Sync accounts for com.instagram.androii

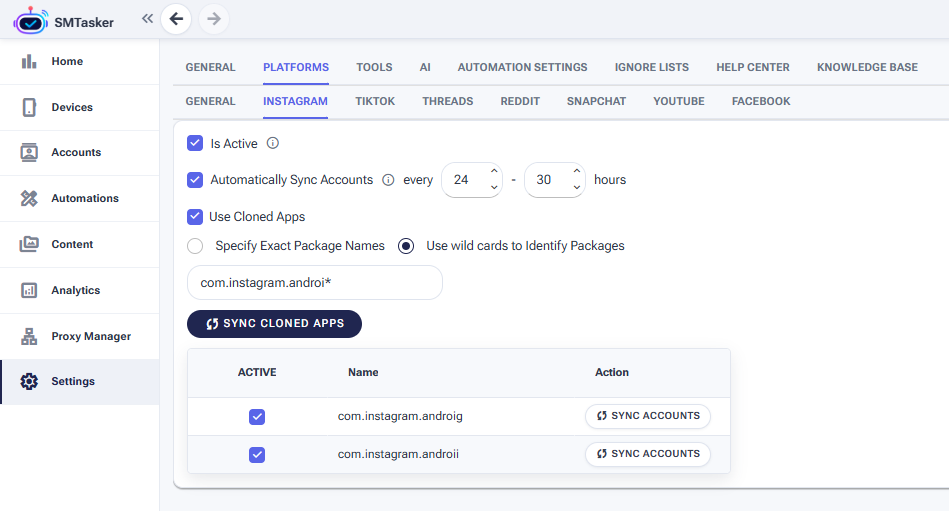pyautogui.click(x=648, y=454)
